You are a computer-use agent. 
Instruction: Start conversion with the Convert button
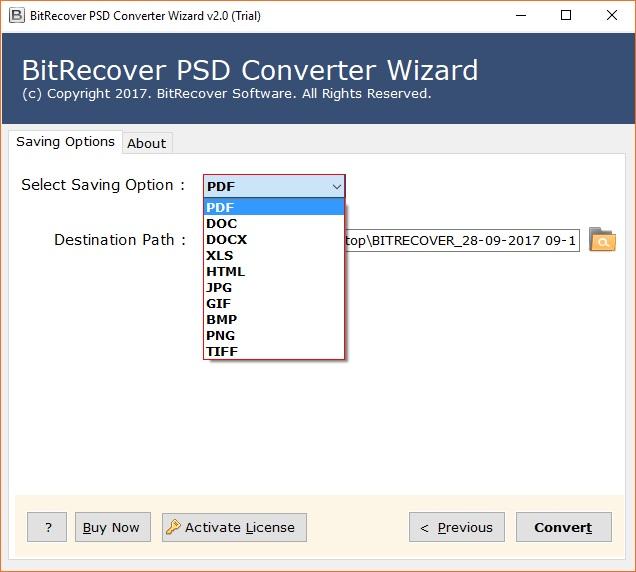[x=563, y=527]
